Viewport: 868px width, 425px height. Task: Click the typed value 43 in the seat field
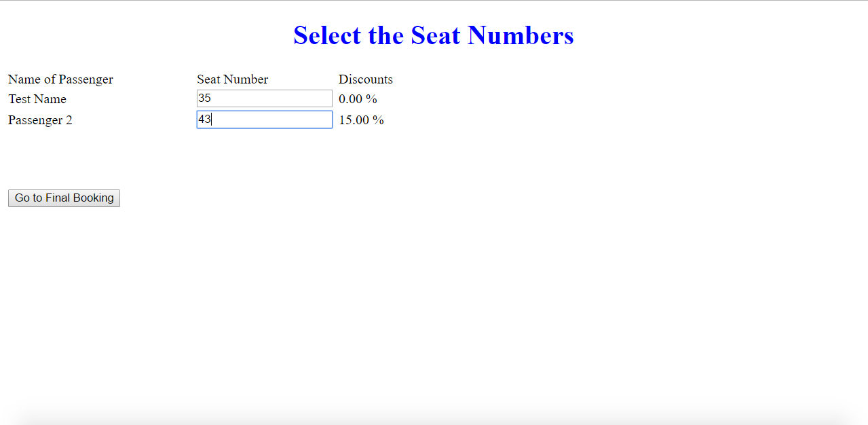tap(204, 119)
